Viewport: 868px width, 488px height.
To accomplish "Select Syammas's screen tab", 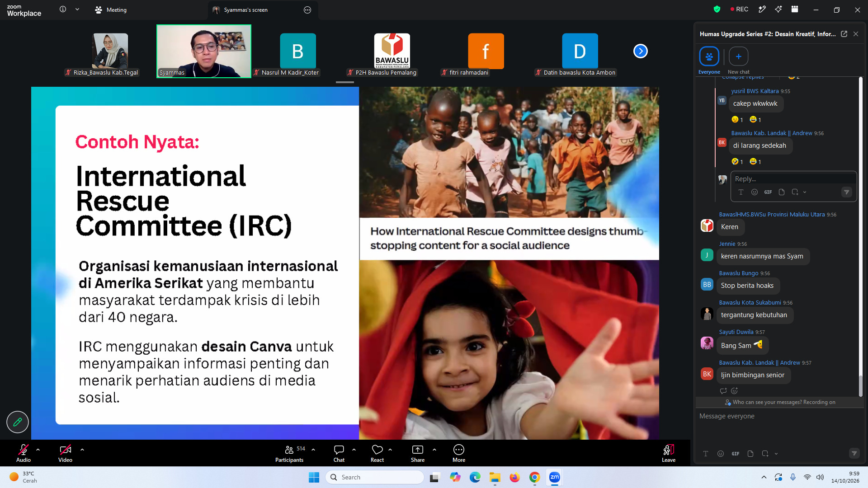I will pyautogui.click(x=246, y=10).
